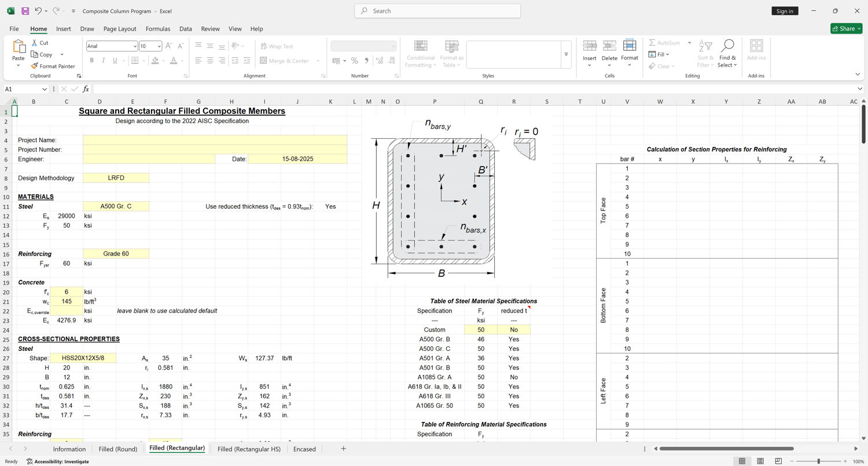Undo the last action
This screenshot has width=868, height=466.
38,11
